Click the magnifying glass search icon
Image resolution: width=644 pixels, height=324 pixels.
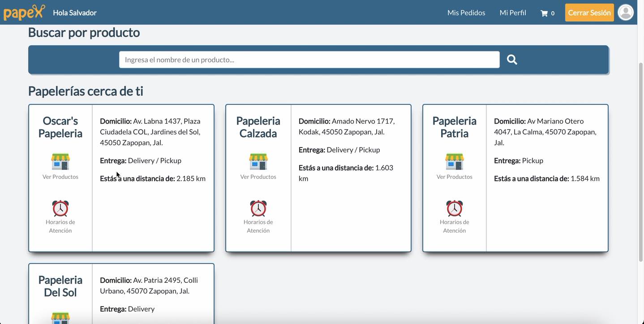[x=512, y=60]
